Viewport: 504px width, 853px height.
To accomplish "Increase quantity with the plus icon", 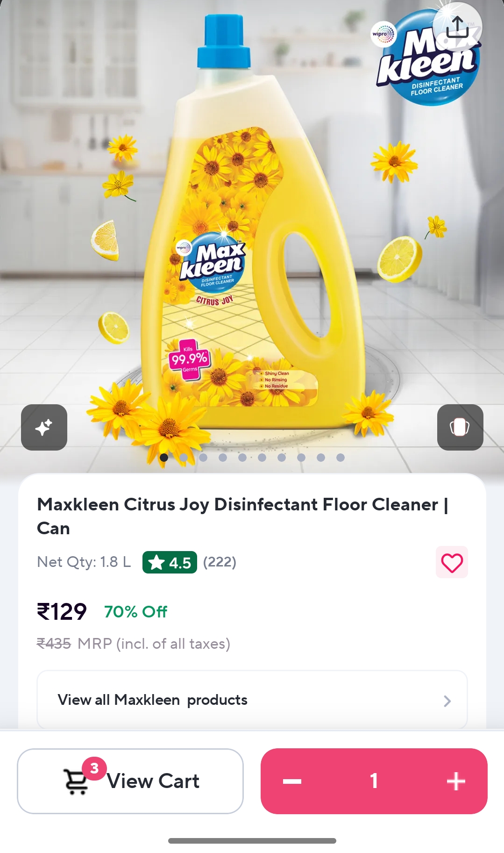I will [x=456, y=781].
